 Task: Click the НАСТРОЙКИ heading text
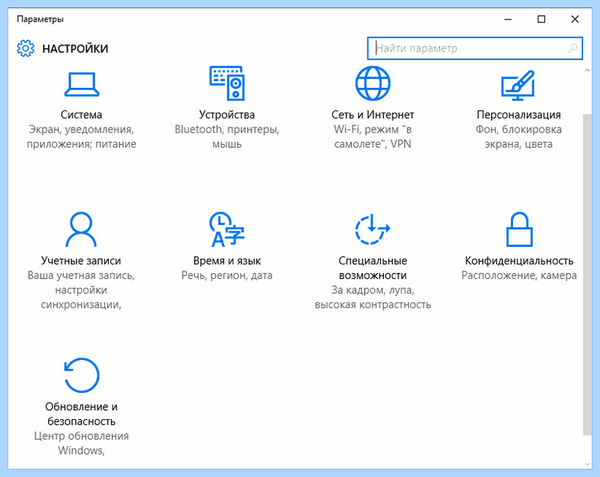pos(75,49)
